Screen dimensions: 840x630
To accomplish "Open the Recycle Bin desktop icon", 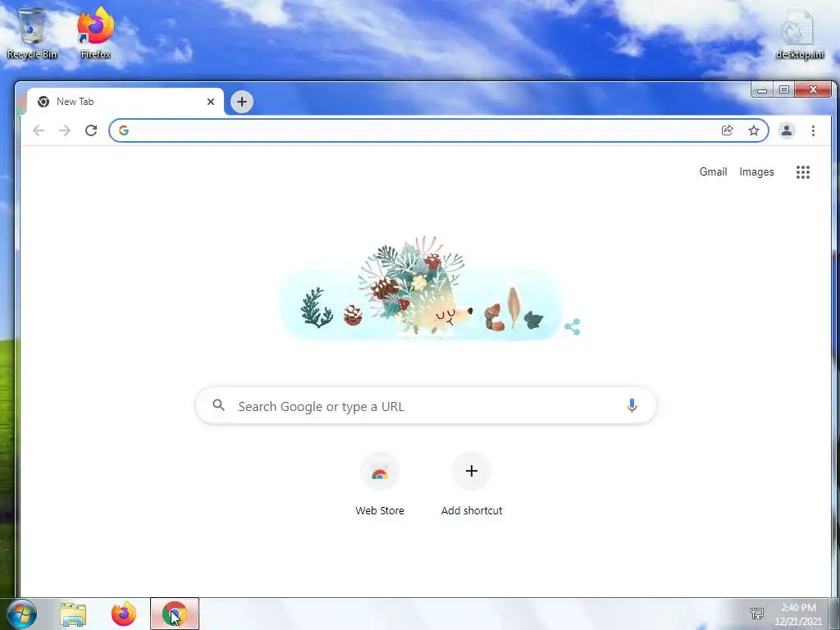I will click(32, 33).
